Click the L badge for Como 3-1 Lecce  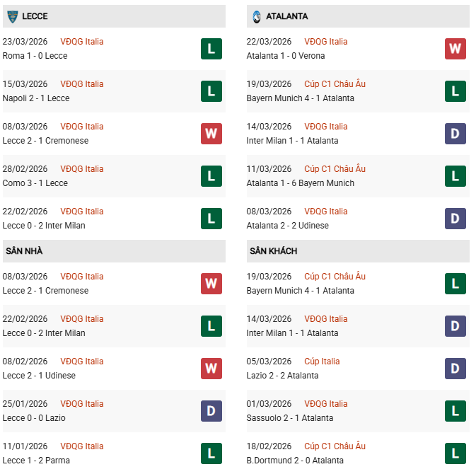click(x=211, y=176)
